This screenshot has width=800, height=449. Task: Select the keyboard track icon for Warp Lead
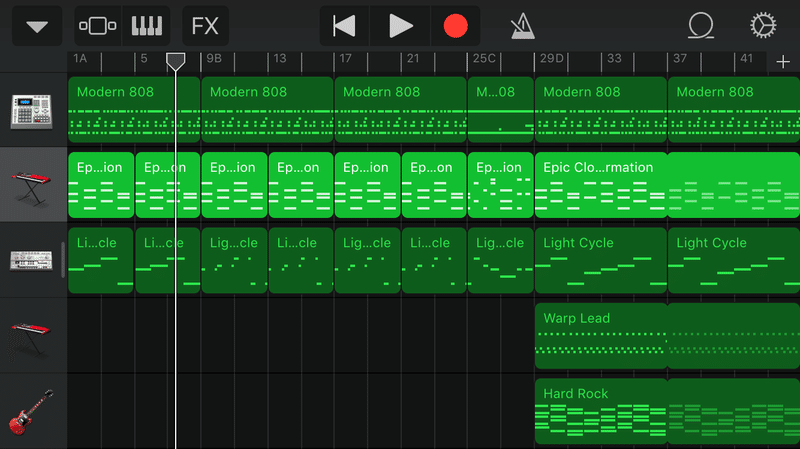click(32, 337)
